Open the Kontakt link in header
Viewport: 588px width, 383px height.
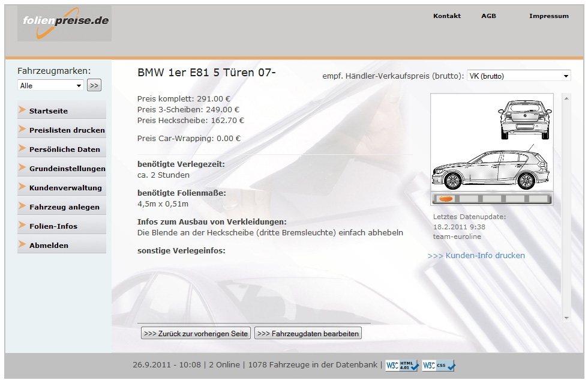point(447,16)
